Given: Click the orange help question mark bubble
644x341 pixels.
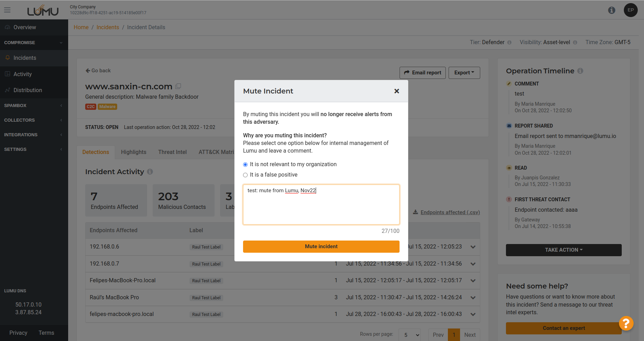Looking at the screenshot, I should tap(626, 323).
